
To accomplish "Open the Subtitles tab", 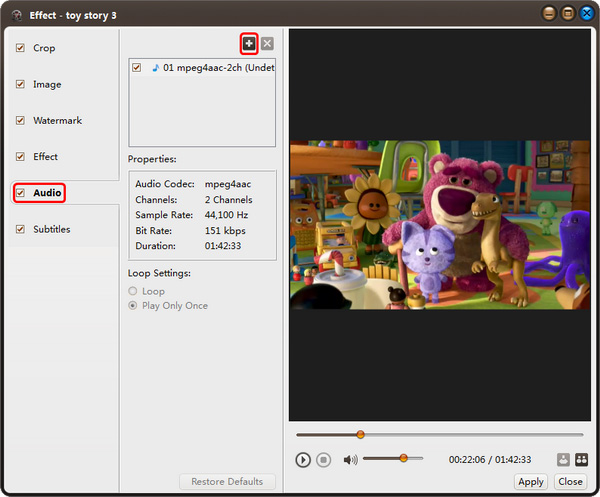I will tap(52, 229).
